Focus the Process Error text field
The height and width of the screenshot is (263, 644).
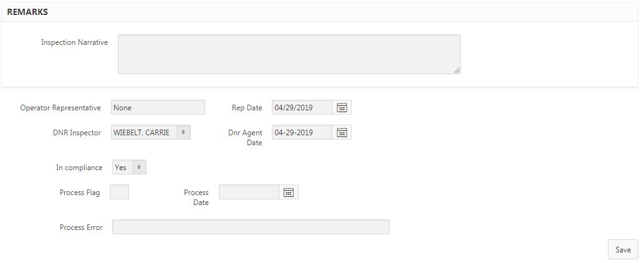click(251, 227)
